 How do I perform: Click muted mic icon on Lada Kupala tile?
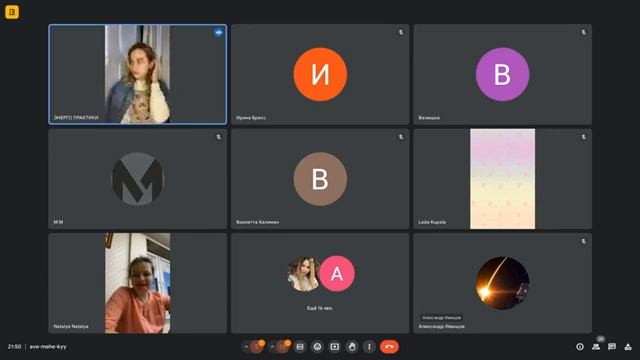583,137
